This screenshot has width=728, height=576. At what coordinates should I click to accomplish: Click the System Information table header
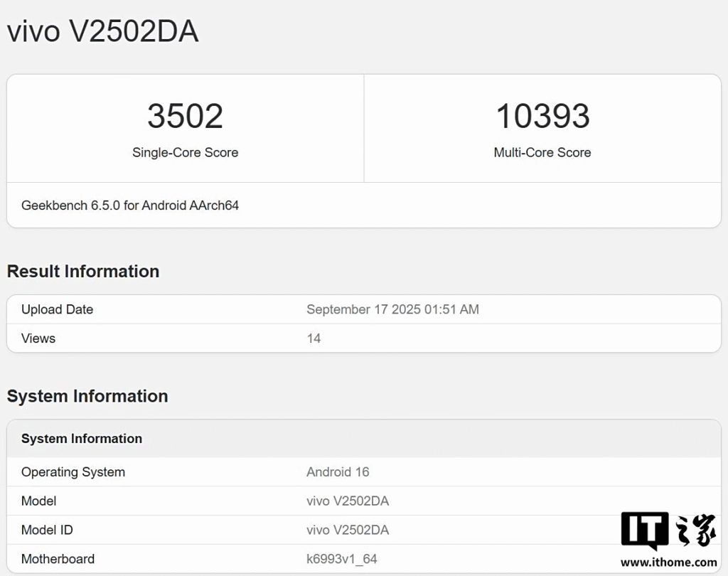point(81,439)
